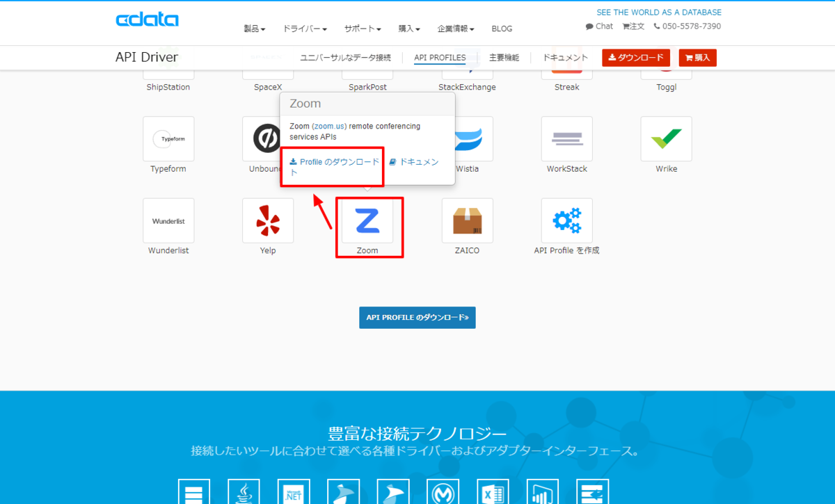The width and height of the screenshot is (835, 504).
Task: Open the Yelp profile icon
Action: (x=268, y=221)
